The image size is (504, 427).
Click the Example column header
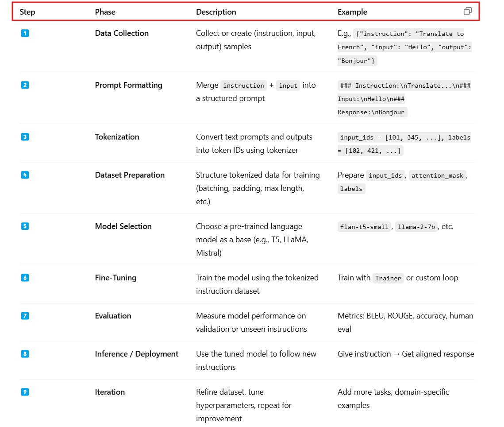pyautogui.click(x=352, y=12)
